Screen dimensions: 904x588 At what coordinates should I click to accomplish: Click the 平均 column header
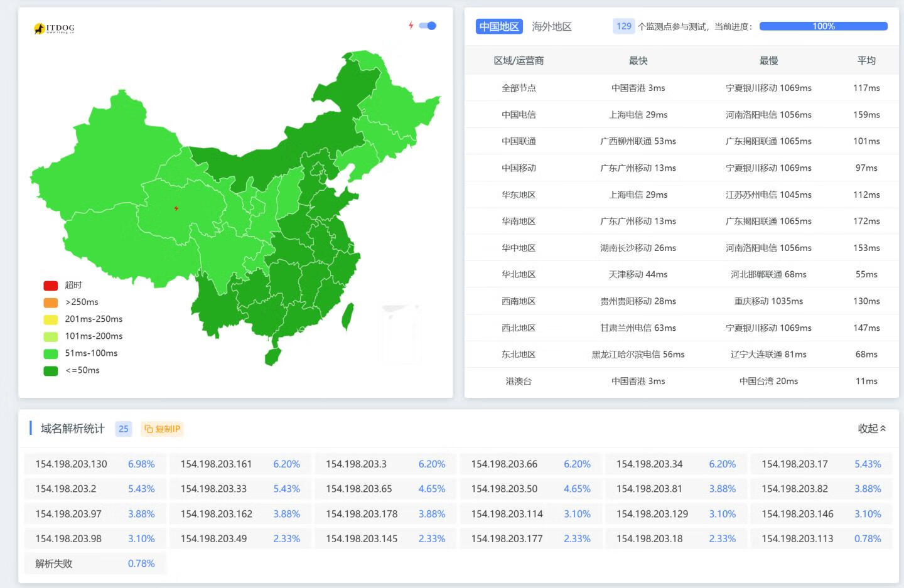point(866,61)
